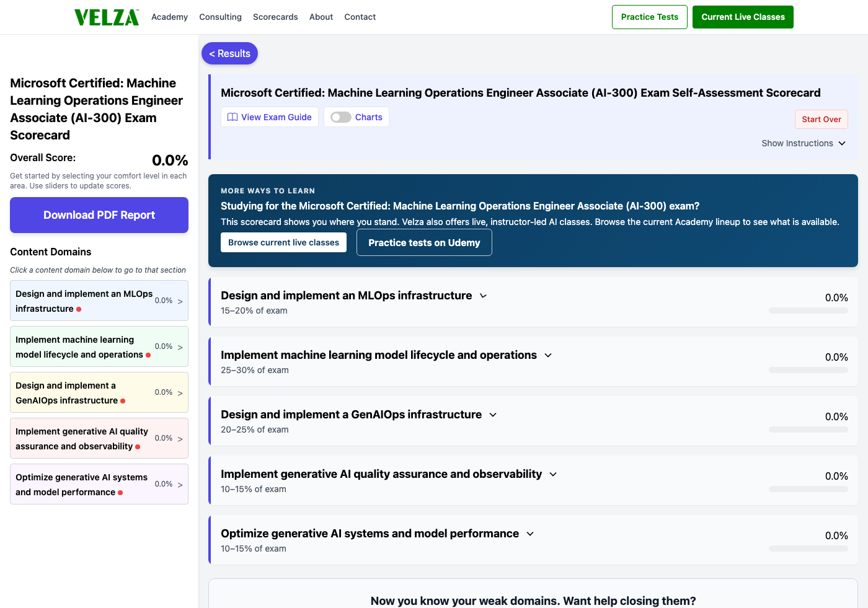Download the PDF Report
Screen dimensions: 868x608
pyautogui.click(x=99, y=215)
